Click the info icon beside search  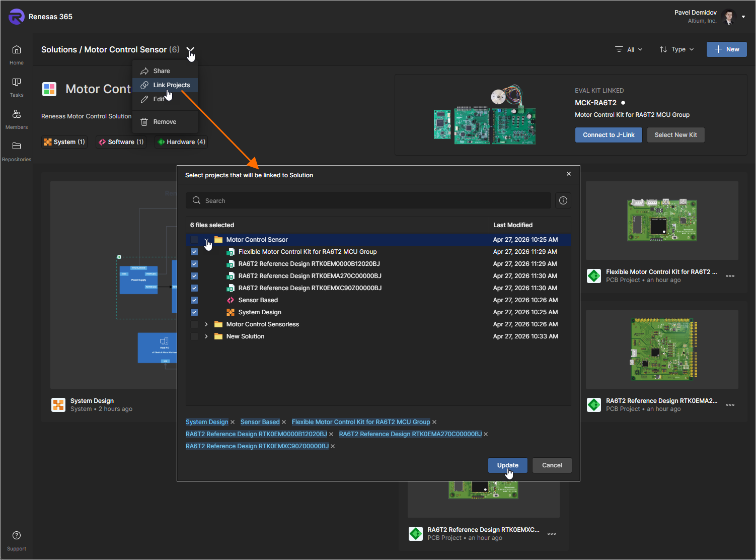[563, 200]
